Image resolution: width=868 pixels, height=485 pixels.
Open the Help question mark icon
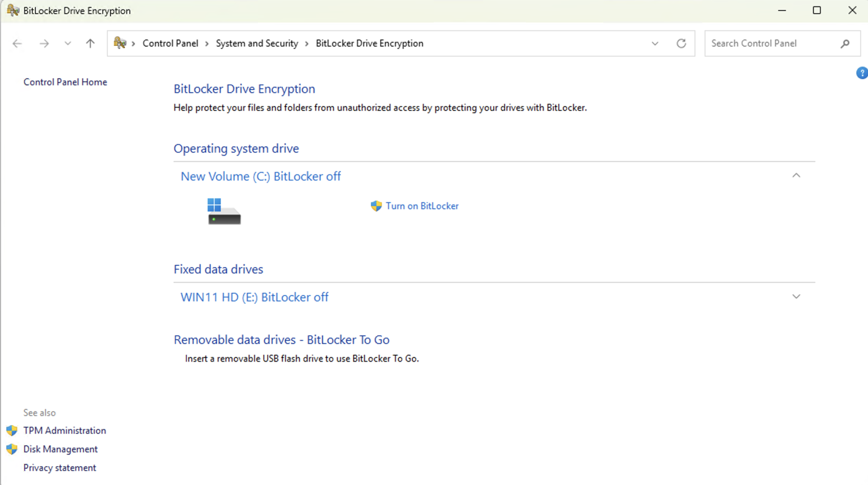coord(862,73)
